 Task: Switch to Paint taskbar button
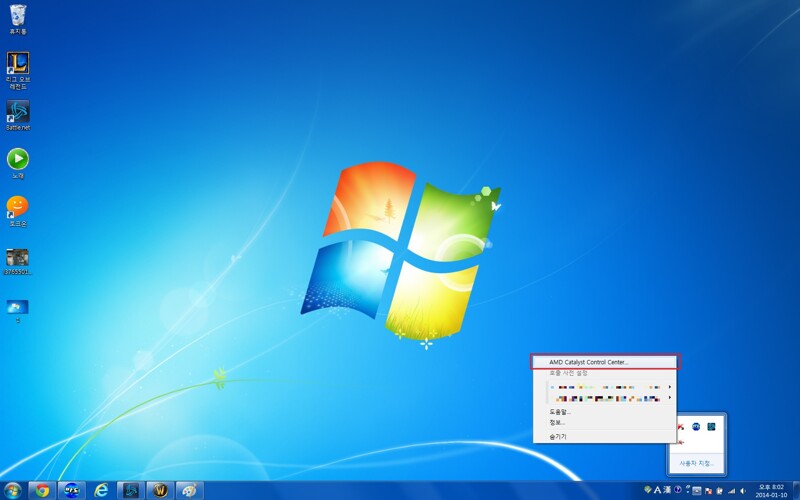[189, 491]
